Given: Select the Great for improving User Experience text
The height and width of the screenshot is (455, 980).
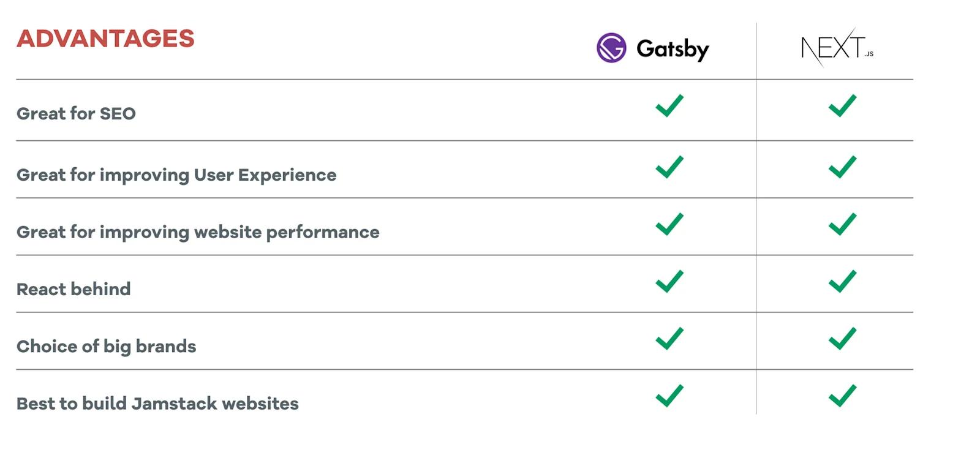Looking at the screenshot, I should coord(176,175).
